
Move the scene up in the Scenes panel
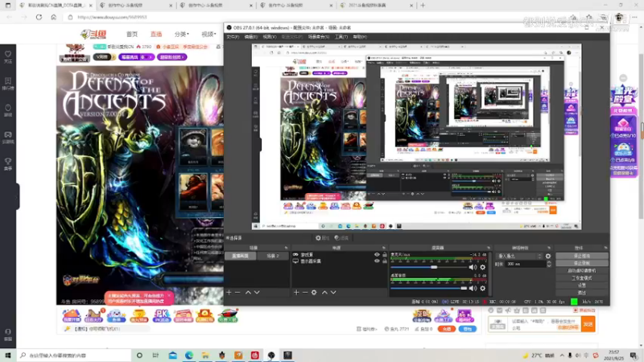tap(248, 292)
